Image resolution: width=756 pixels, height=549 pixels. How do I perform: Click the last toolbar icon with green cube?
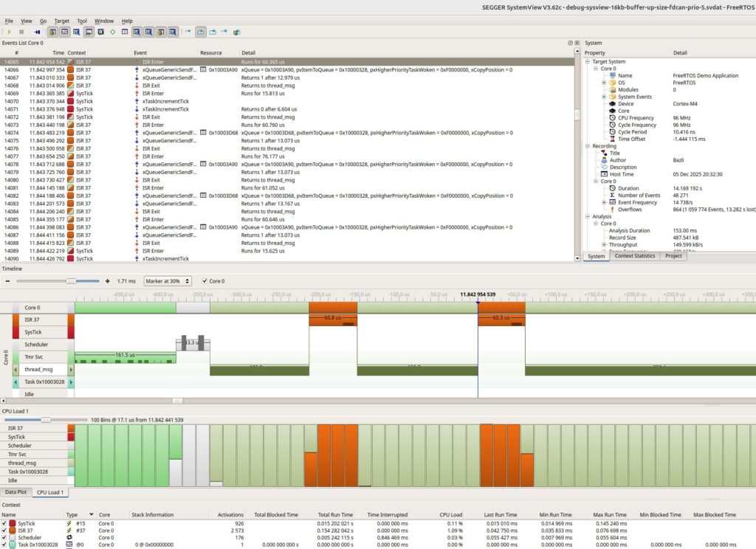(x=237, y=32)
